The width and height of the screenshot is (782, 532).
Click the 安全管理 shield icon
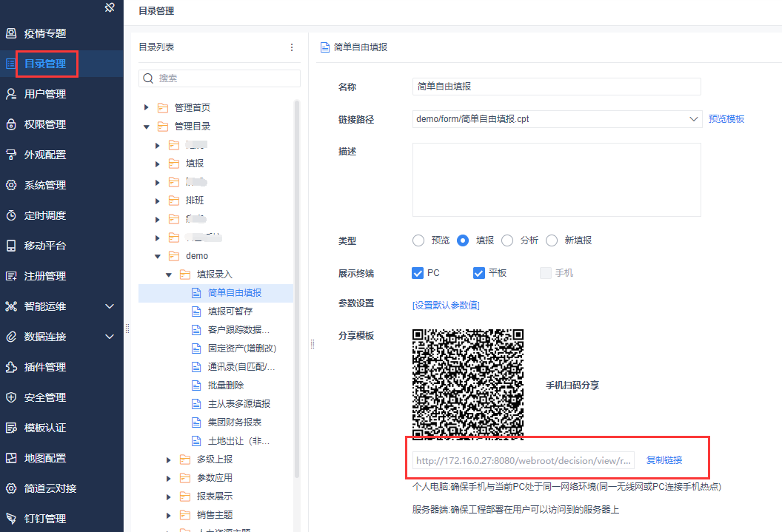[11, 397]
